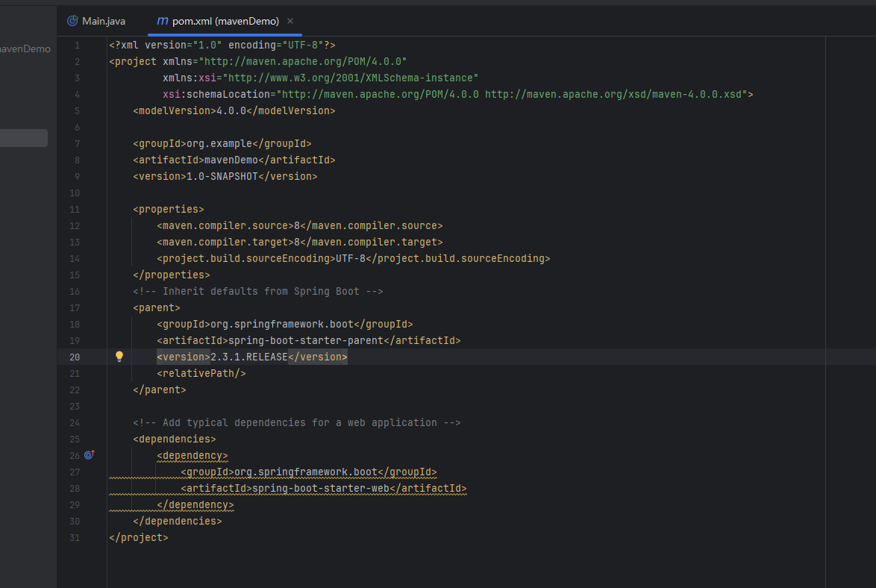Screen dimensions: 876x588
Task: Click the dependency navigation gutter icon beside line 26
Action: coord(89,454)
